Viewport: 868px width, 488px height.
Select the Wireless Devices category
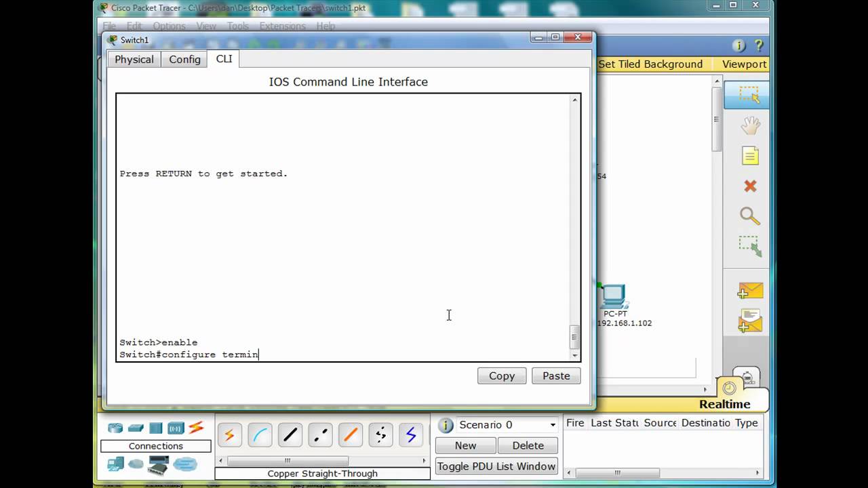(176, 428)
